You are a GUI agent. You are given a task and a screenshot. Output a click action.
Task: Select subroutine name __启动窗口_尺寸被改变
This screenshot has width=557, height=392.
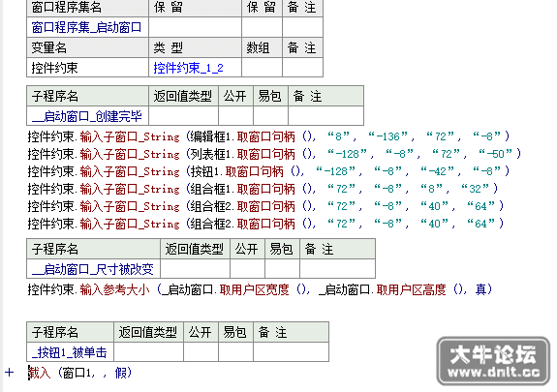[x=93, y=269]
